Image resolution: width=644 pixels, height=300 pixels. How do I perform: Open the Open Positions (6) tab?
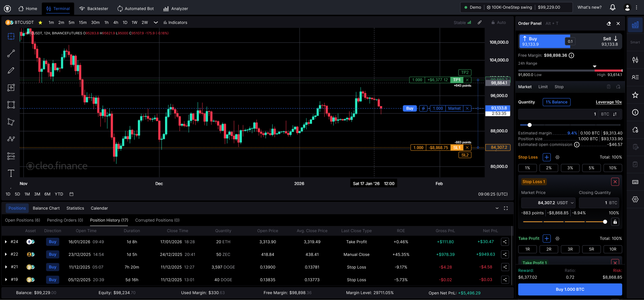[x=22, y=220]
